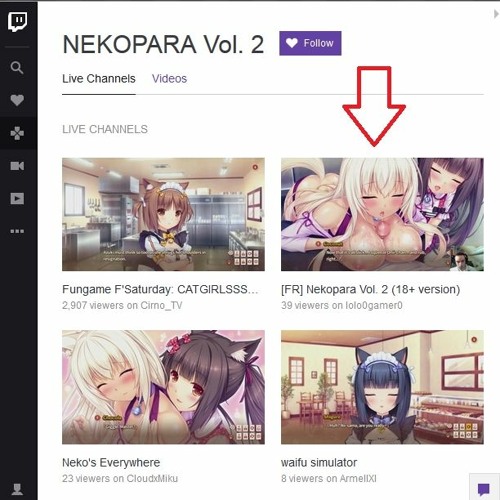Click the 'NEKOPARA Vol. 2' page heading

click(x=163, y=44)
